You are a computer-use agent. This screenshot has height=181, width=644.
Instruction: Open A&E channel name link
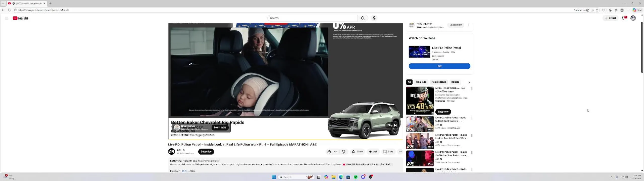179,150
